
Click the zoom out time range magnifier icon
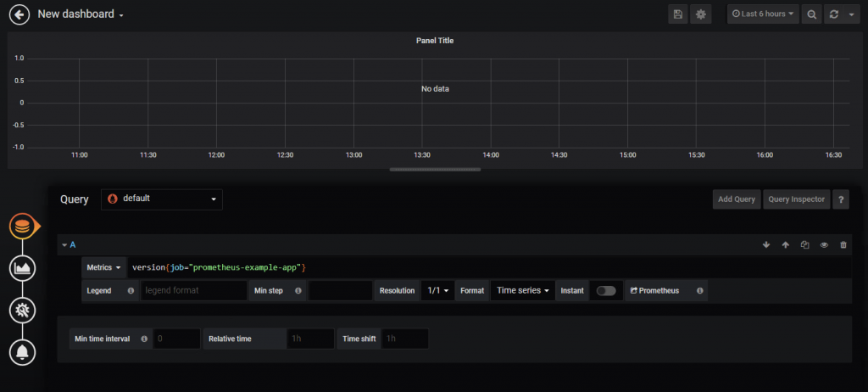[x=811, y=14]
